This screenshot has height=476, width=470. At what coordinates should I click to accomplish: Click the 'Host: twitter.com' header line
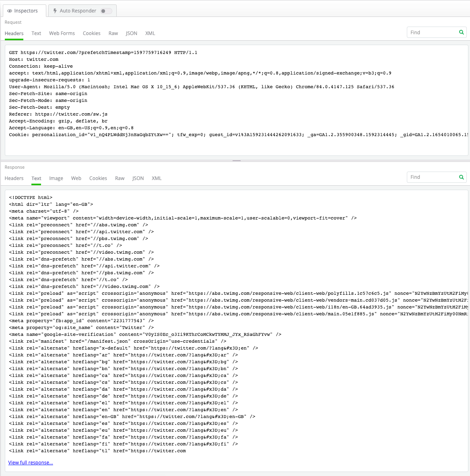34,60
